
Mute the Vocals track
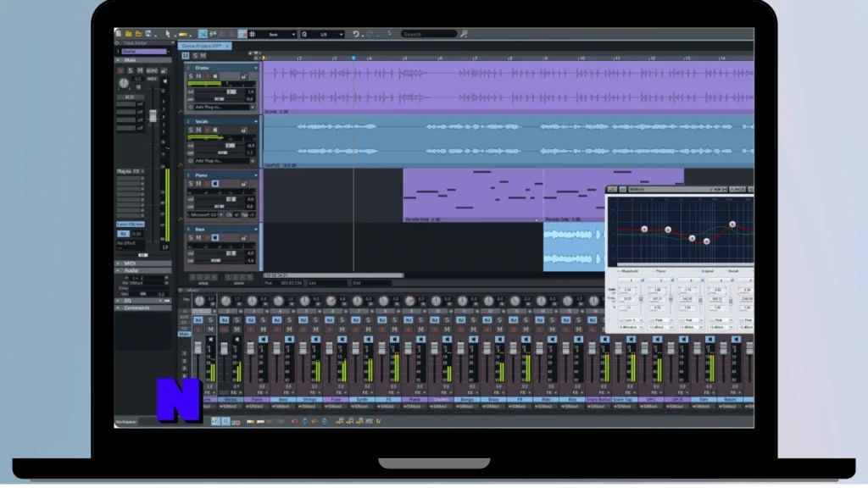198,130
